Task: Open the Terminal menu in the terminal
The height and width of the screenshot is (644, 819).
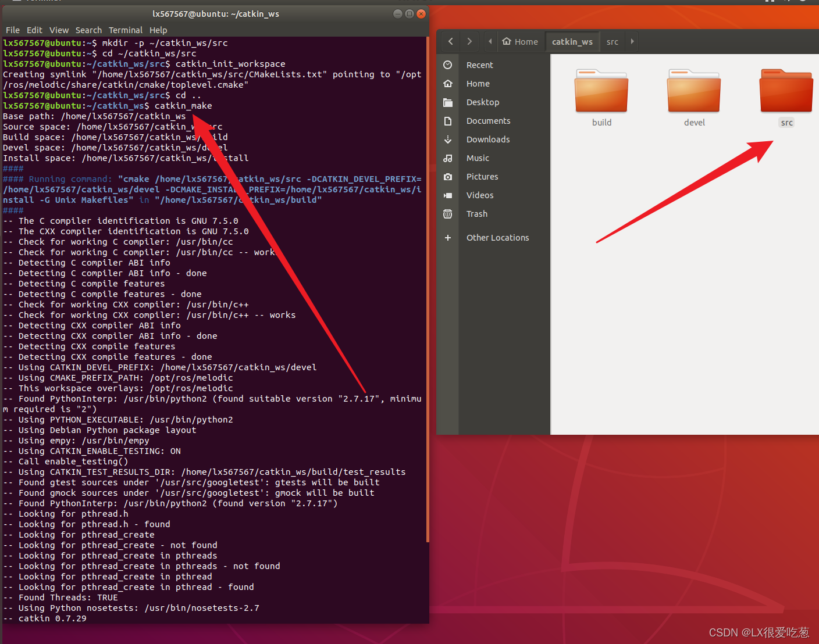Action: point(126,30)
